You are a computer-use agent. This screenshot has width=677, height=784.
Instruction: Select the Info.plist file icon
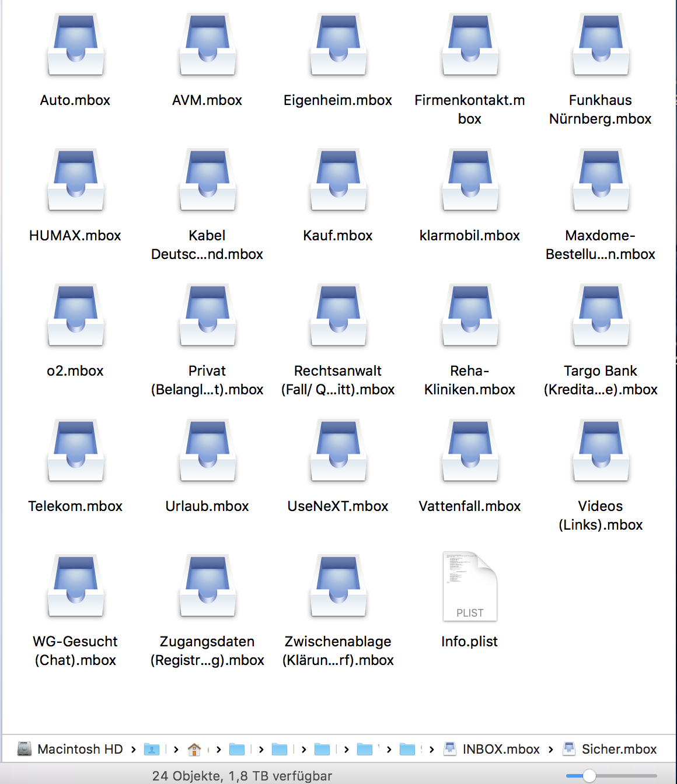pos(470,586)
